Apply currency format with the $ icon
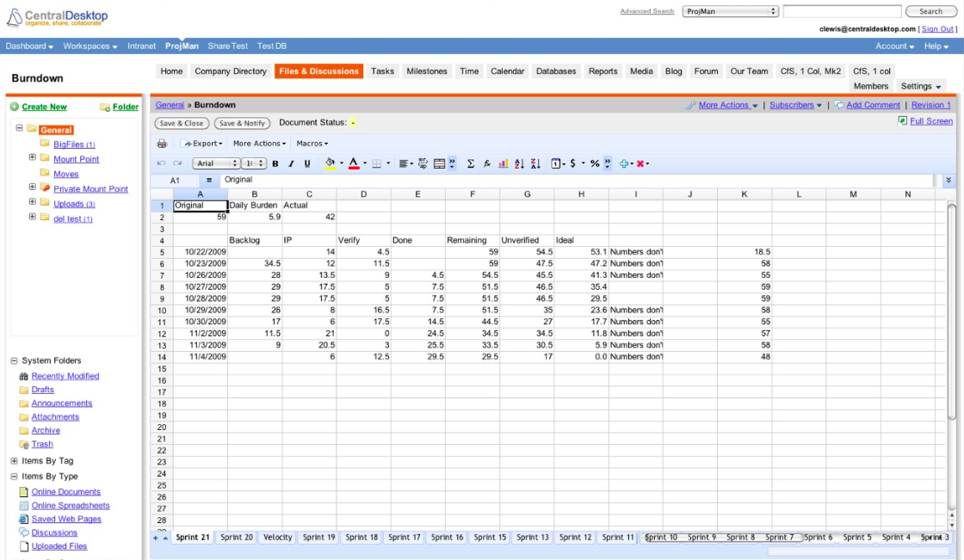Viewport: 964px width, 560px height. point(572,165)
